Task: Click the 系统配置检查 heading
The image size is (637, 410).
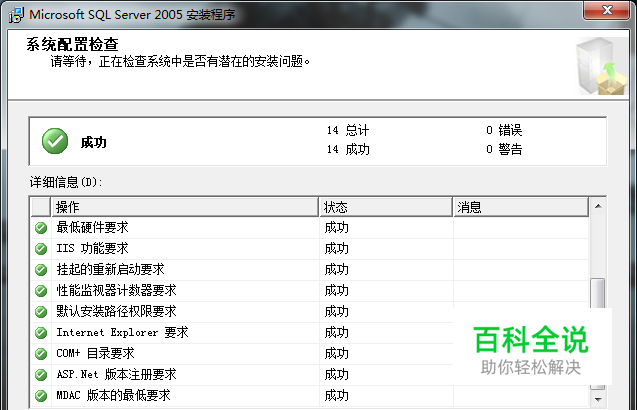Action: tap(72, 44)
